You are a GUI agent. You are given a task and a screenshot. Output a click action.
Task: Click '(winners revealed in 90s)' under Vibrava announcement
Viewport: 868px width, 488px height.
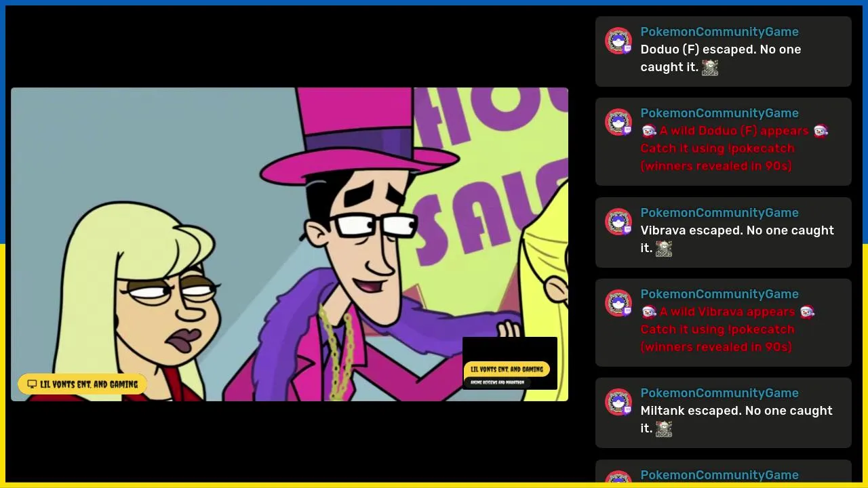[716, 347]
